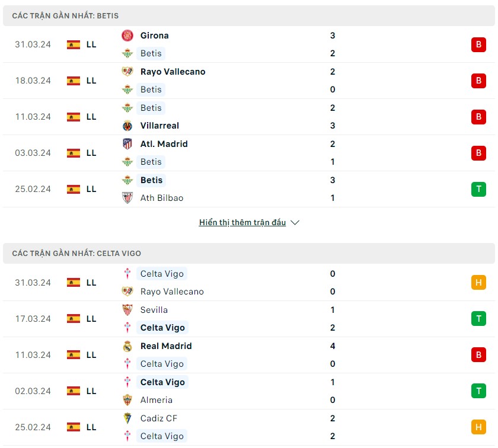Open the Real Madrid team name link
The image size is (498, 448).
(166, 346)
